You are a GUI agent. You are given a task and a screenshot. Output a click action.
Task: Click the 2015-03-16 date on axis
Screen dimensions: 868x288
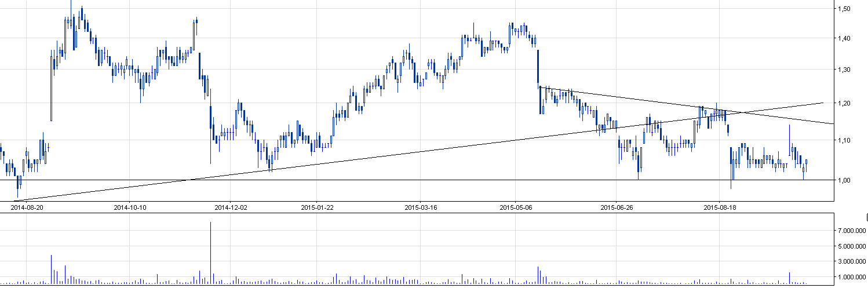pyautogui.click(x=420, y=207)
